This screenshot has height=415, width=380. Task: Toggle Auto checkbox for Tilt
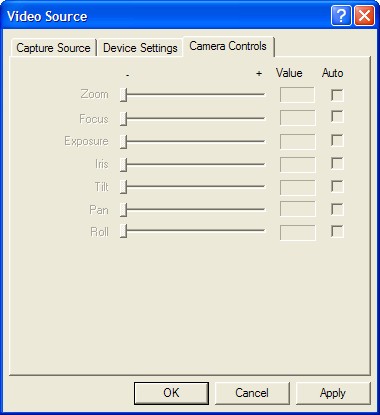click(x=337, y=186)
